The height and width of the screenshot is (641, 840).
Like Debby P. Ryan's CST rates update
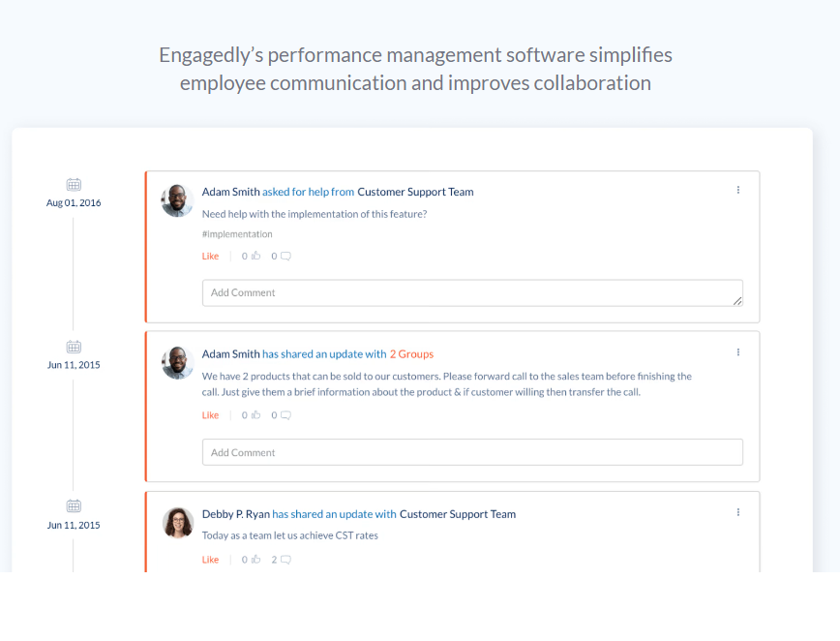click(210, 559)
